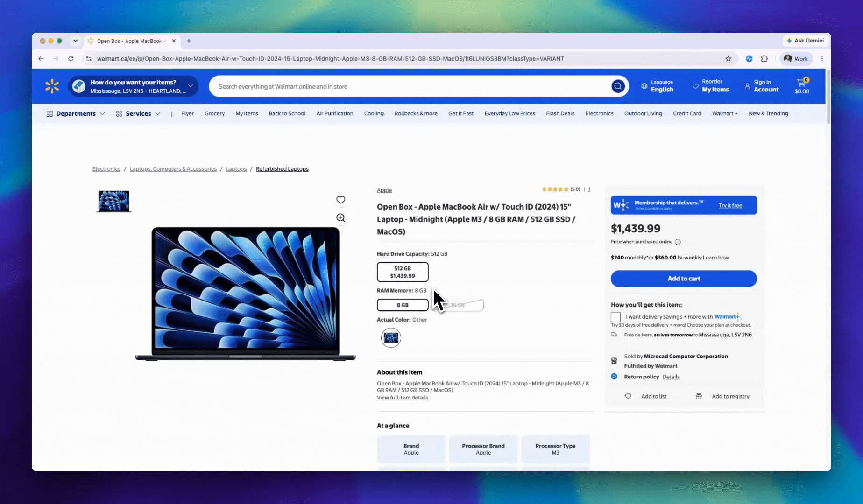Open Chrome three-dot menu
This screenshot has width=863, height=504.
[822, 59]
